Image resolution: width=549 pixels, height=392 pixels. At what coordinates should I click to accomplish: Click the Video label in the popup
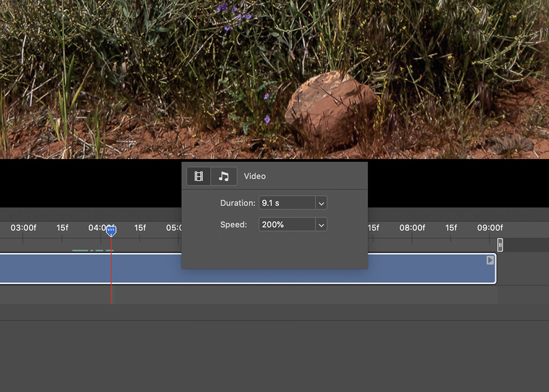point(255,176)
